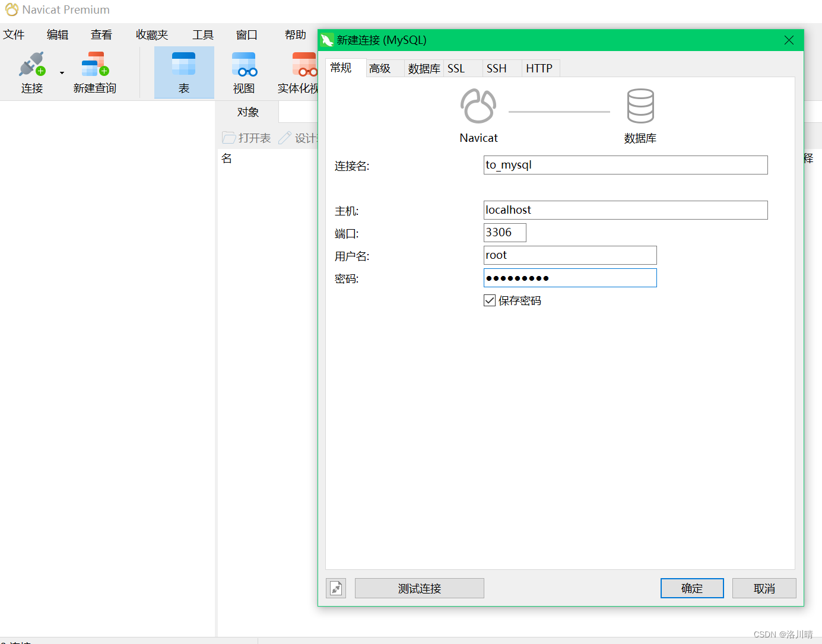Open the Favorites (收藏夹) menu
This screenshot has width=822, height=644.
(x=152, y=35)
